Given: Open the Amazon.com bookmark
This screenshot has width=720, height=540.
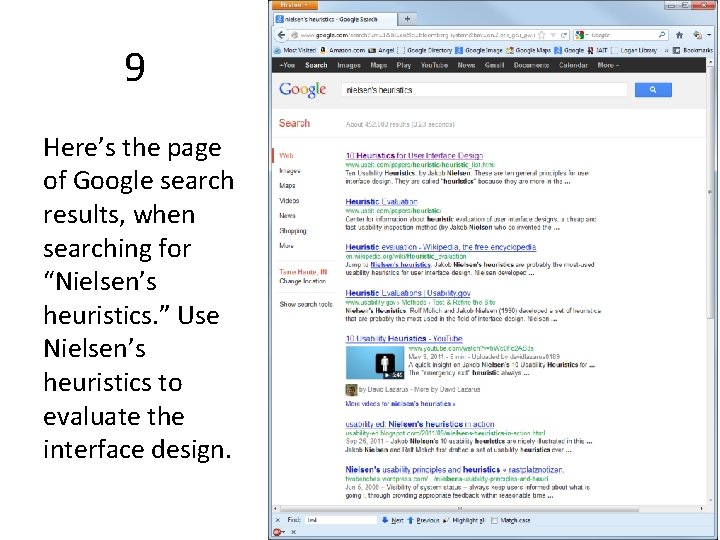Looking at the screenshot, I should point(342,50).
